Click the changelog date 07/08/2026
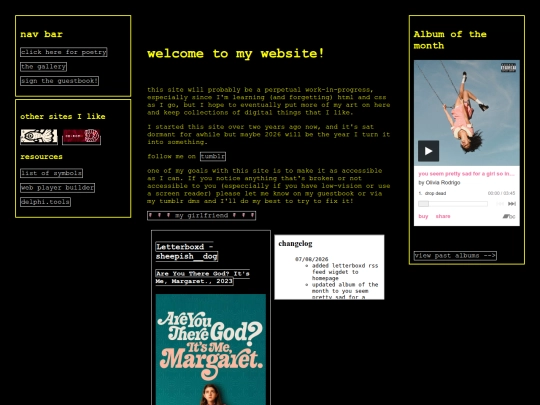 312,259
